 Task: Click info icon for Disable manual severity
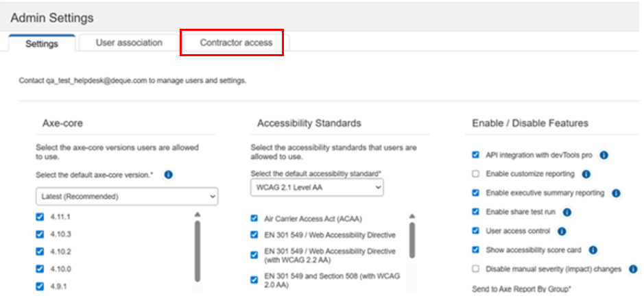point(633,269)
